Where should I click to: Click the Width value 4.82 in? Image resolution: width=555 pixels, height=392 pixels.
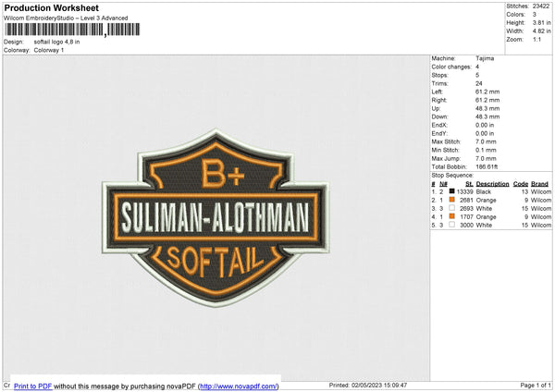[x=541, y=31]
